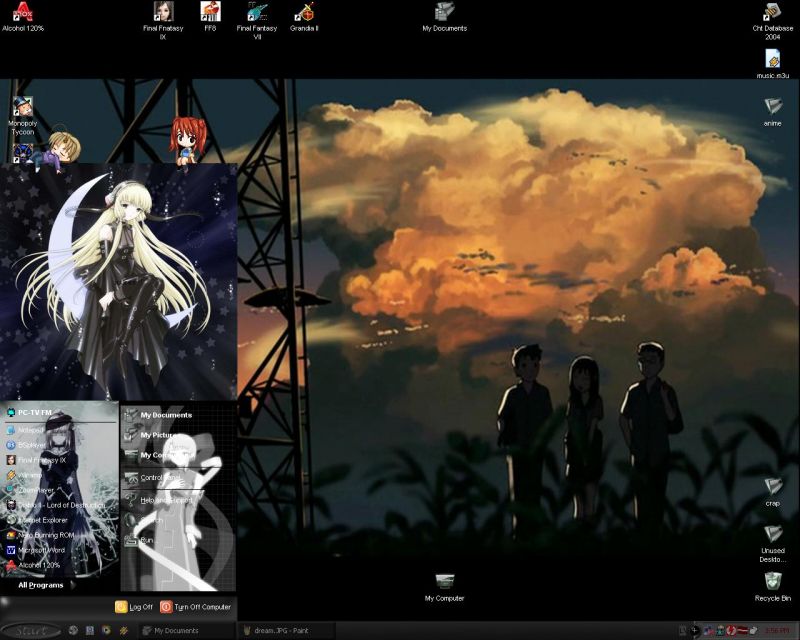Open the My Computer desktop icon
Viewport: 800px width, 640px height.
pos(444,587)
